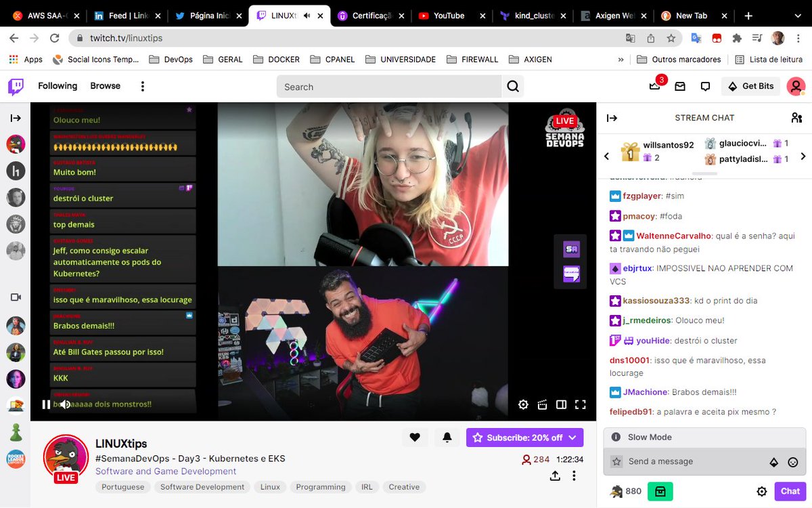This screenshot has width=812, height=508.
Task: Switch the player to fullscreen
Action: click(580, 404)
